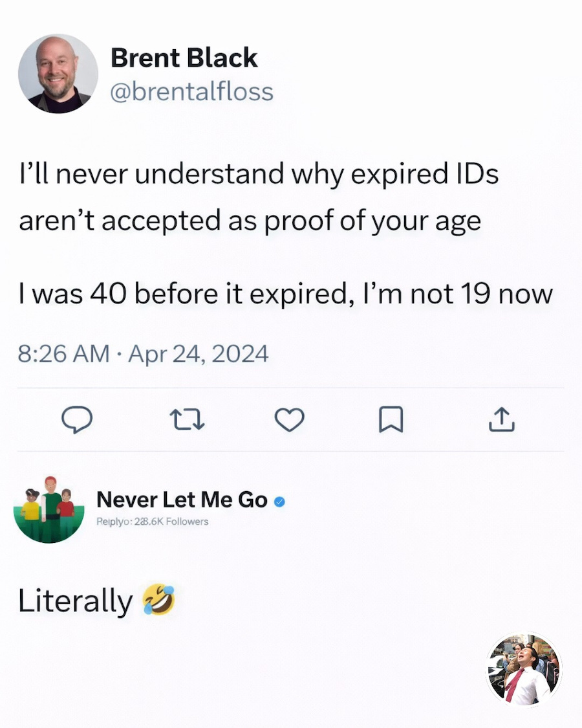Repost the tweet with retweet icon

187,420
